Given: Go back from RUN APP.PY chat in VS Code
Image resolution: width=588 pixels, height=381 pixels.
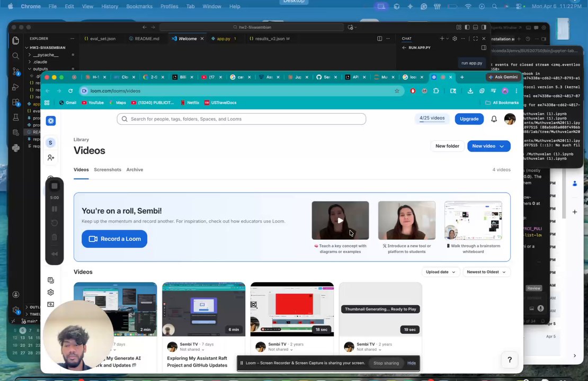Looking at the screenshot, I should click(x=404, y=48).
